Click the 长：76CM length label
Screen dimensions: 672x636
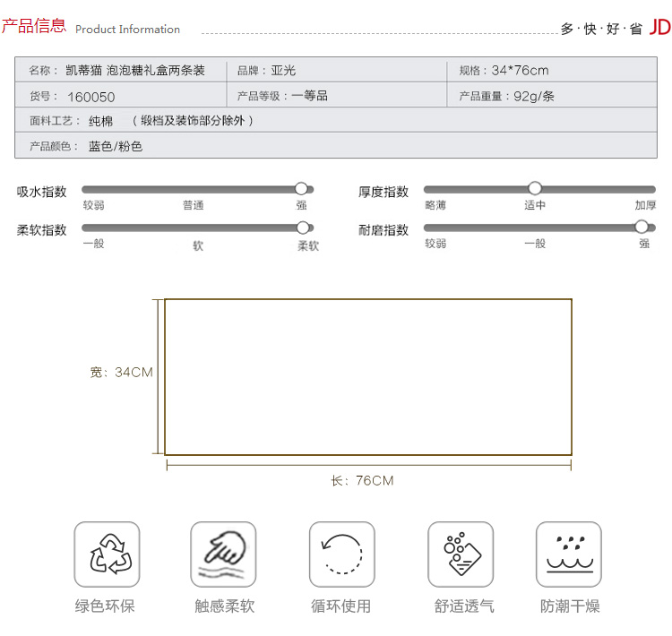click(362, 481)
